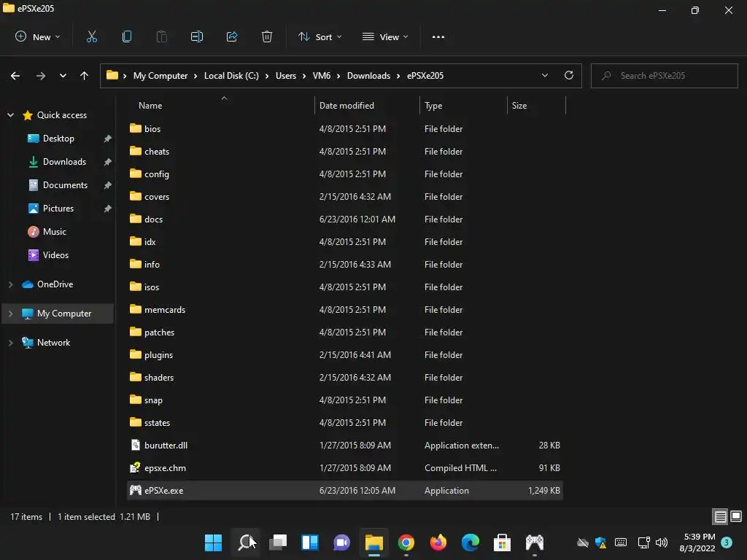
Task: Select Documents in navigation pane
Action: tap(65, 184)
